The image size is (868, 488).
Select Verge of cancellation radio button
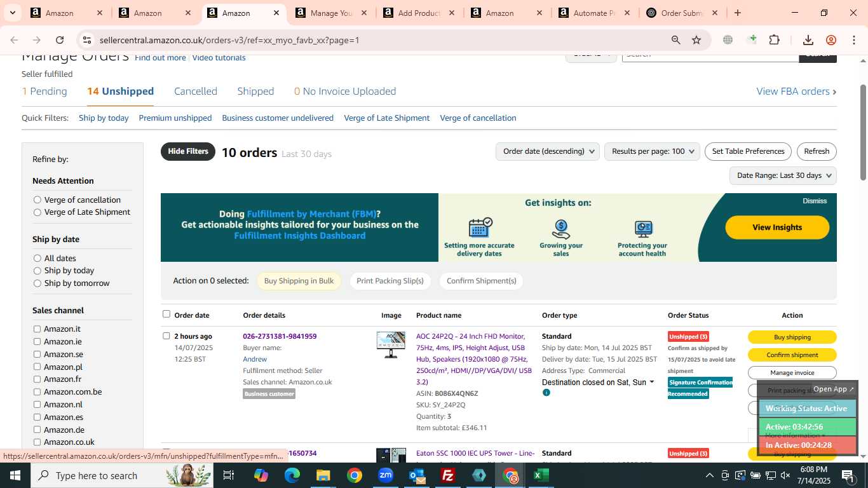pyautogui.click(x=37, y=200)
